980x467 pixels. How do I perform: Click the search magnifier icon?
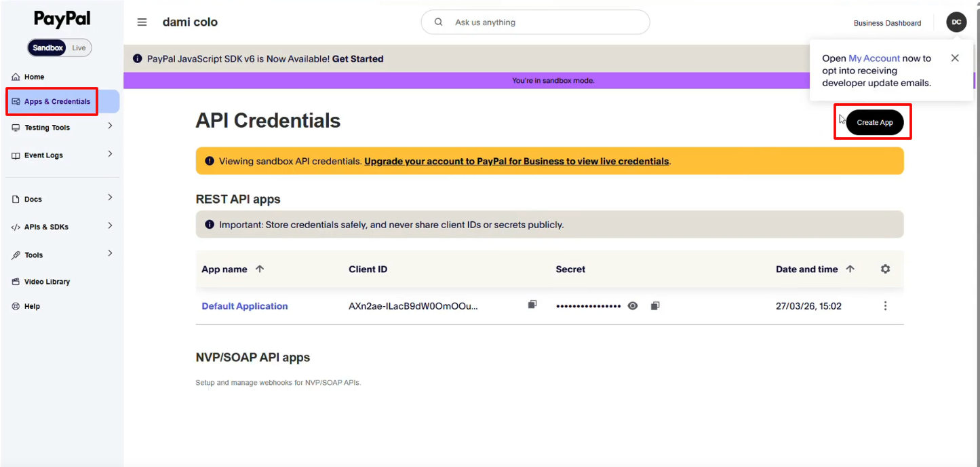439,22
